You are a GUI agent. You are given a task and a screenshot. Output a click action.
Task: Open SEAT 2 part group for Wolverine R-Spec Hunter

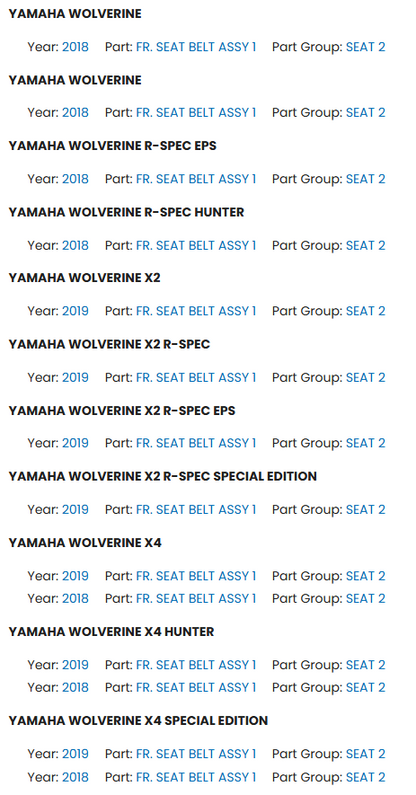click(x=365, y=245)
